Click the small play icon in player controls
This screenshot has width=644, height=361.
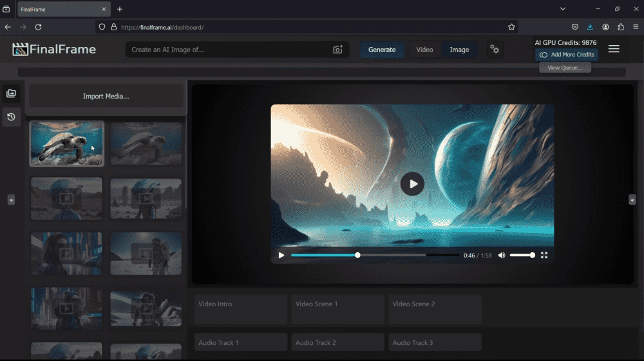(281, 255)
